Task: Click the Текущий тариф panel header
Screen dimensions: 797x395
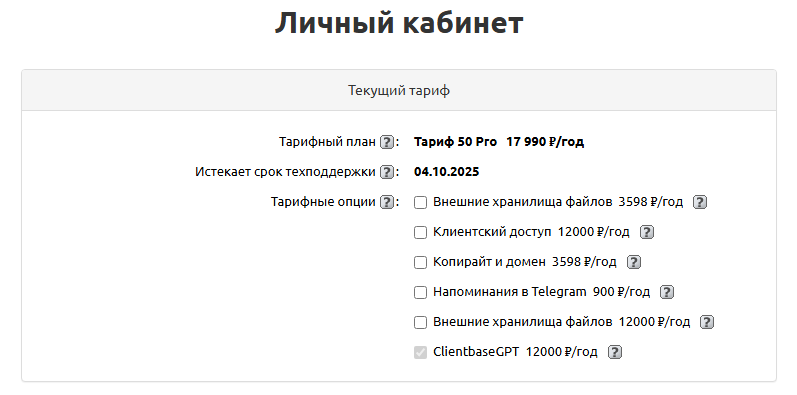Action: pyautogui.click(x=399, y=90)
